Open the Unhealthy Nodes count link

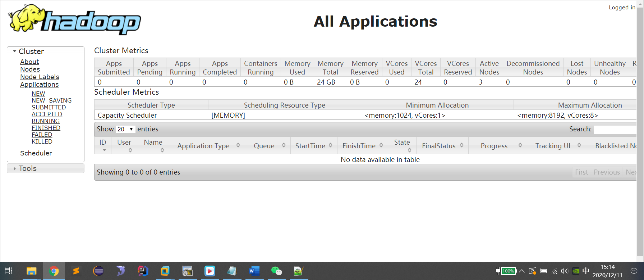[x=595, y=82]
